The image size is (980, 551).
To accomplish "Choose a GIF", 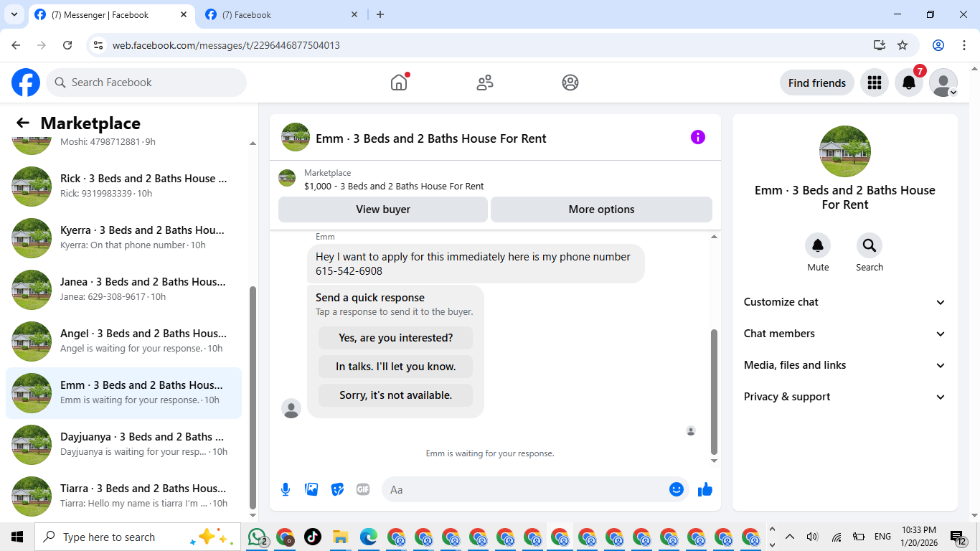I will [363, 489].
